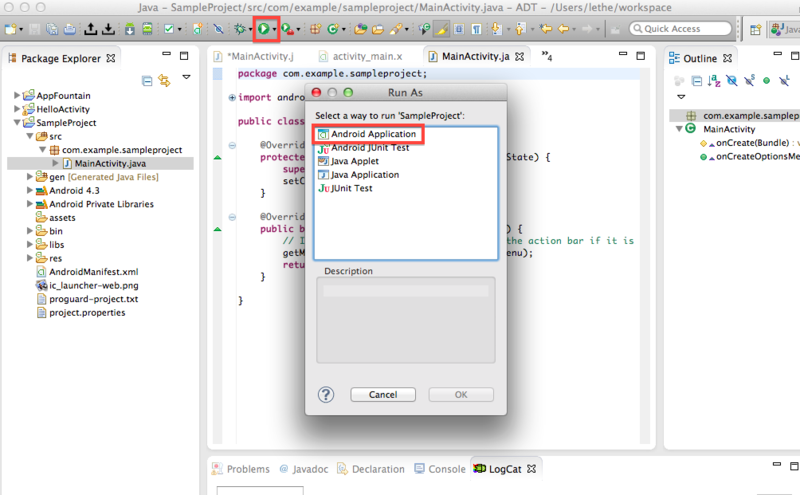Click the Run As dialog help icon
Viewport: 800px width, 495px height.
tap(326, 394)
